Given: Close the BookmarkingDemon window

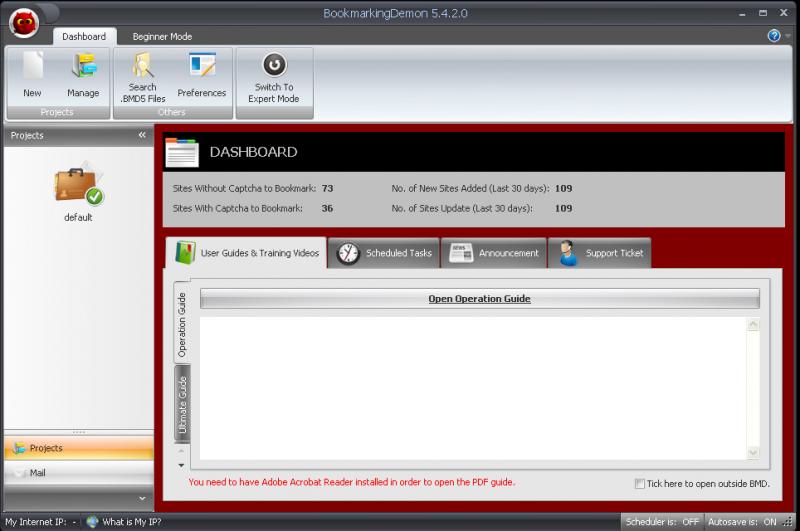Looking at the screenshot, I should click(x=783, y=13).
